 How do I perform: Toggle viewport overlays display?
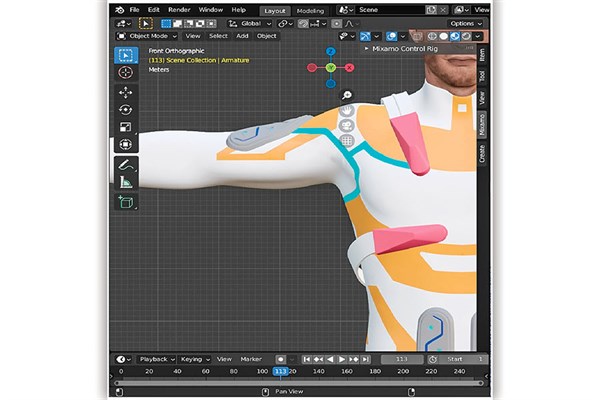(x=392, y=36)
